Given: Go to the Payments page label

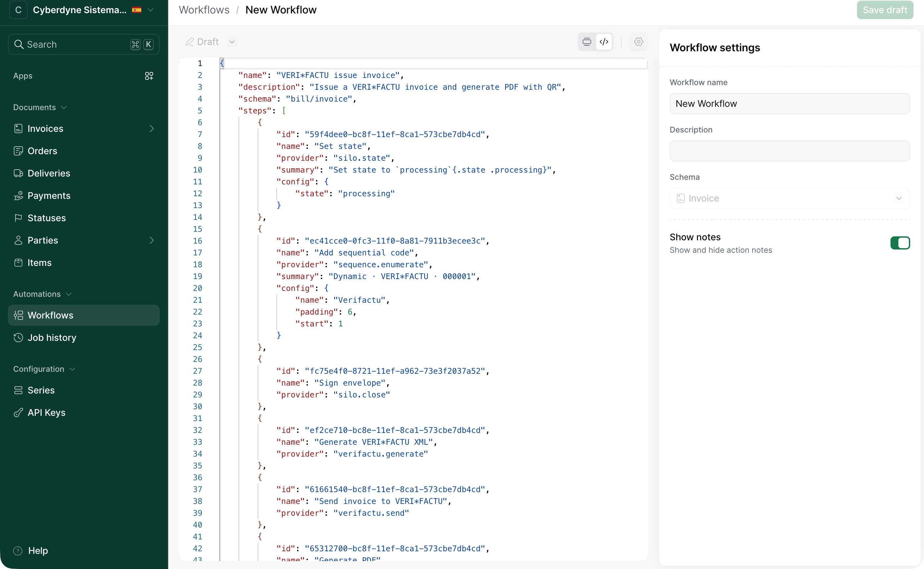Looking at the screenshot, I should click(49, 196).
